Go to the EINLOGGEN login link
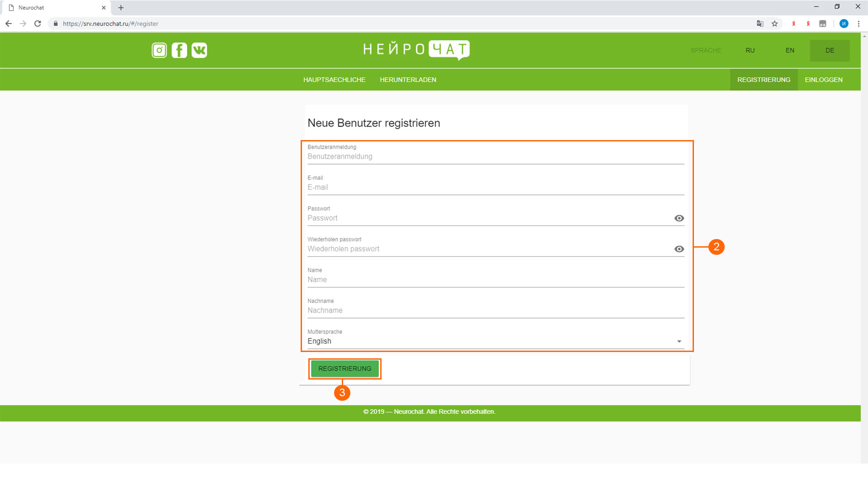The height and width of the screenshot is (488, 868). [823, 80]
